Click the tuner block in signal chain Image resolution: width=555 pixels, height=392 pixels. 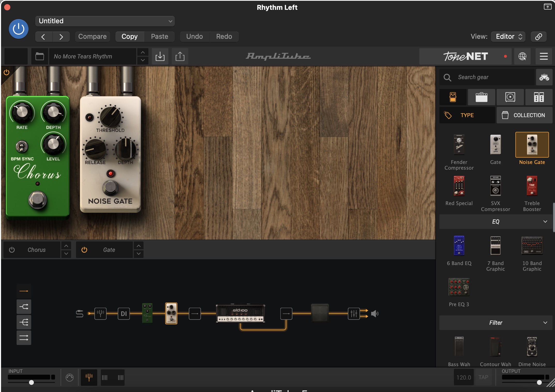pyautogui.click(x=100, y=314)
